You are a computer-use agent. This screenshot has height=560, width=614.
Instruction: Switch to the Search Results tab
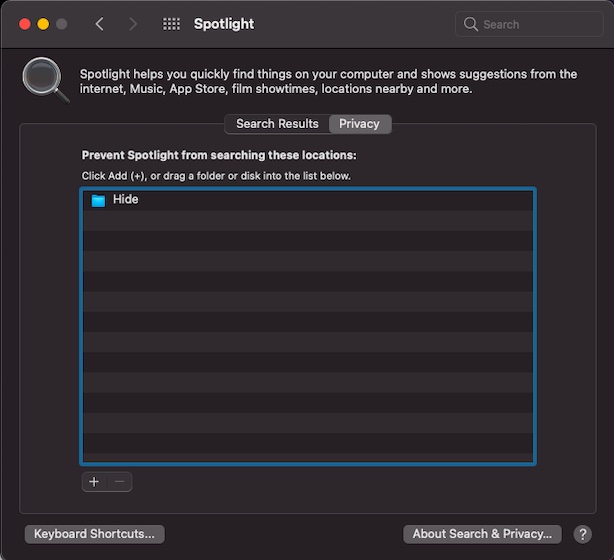(277, 124)
